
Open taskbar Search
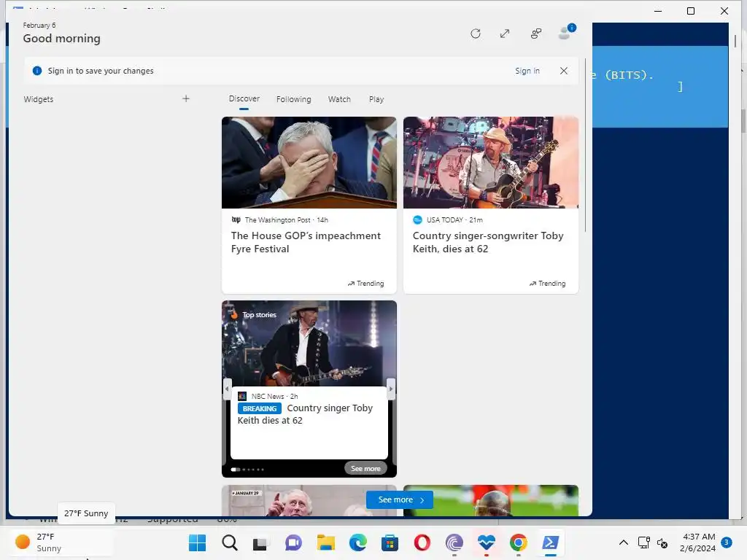[x=230, y=542]
